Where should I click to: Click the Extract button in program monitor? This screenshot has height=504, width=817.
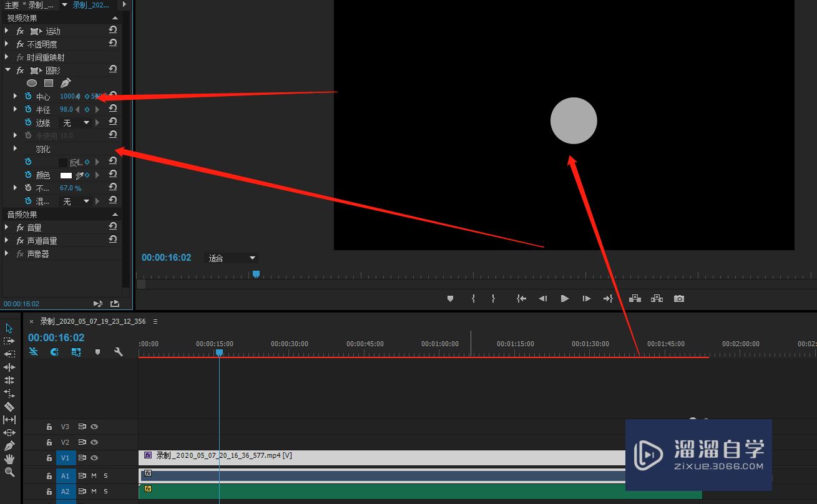(657, 299)
